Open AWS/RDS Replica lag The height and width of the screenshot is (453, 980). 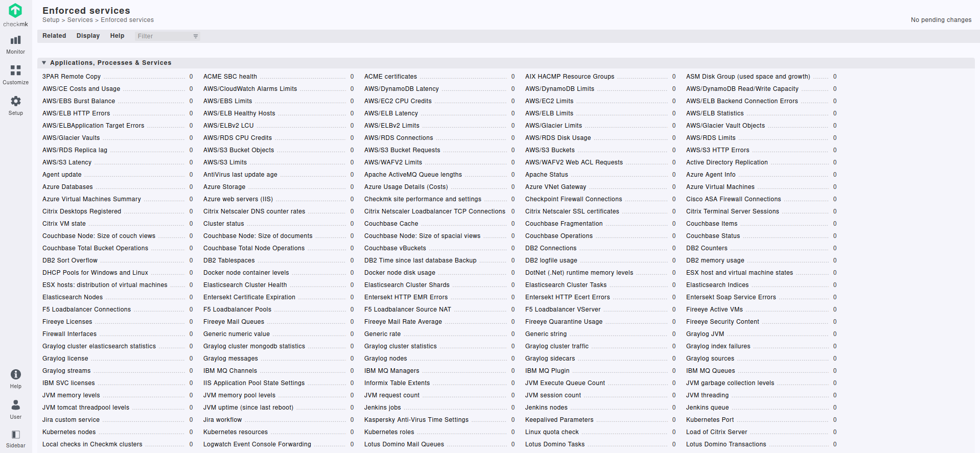75,150
